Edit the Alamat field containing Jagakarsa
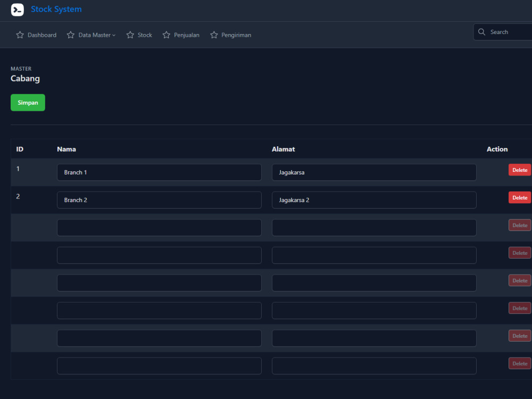Viewport: 532px width, 399px height. coord(374,172)
